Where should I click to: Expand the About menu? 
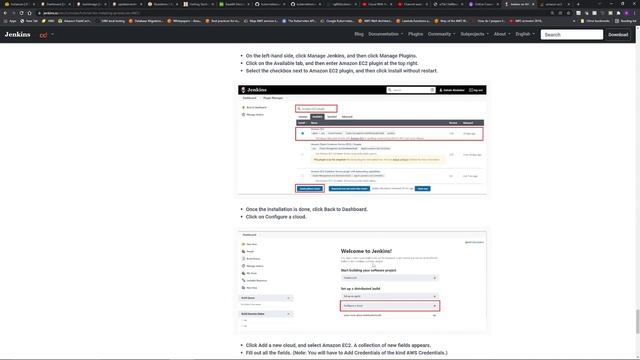[502, 34]
